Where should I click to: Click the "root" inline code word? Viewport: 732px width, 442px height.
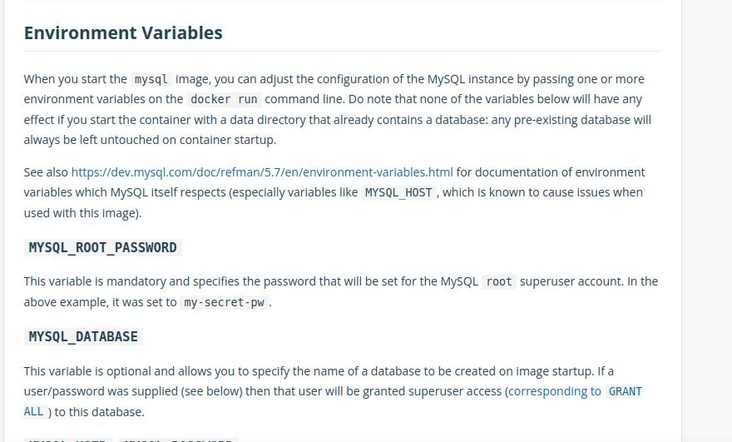tap(499, 282)
